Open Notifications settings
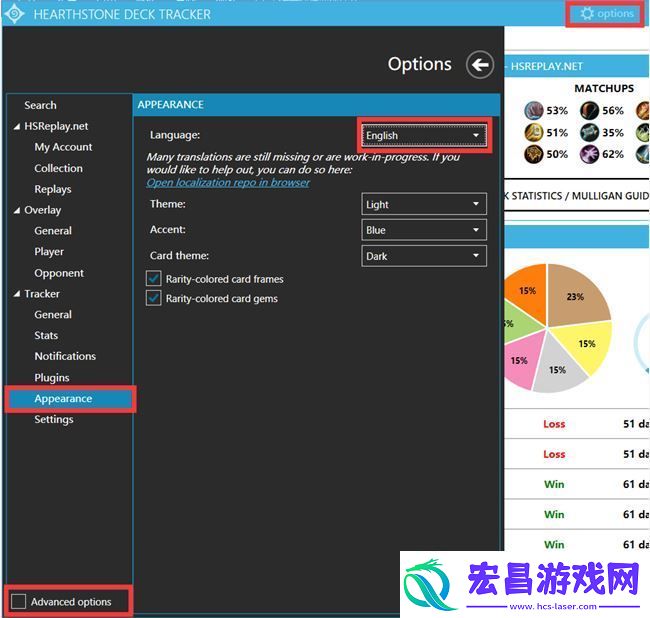The image size is (650, 618). tap(65, 356)
